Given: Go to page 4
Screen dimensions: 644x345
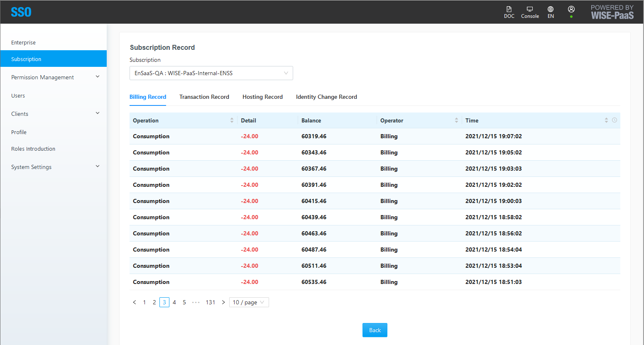Looking at the screenshot, I should 174,302.
